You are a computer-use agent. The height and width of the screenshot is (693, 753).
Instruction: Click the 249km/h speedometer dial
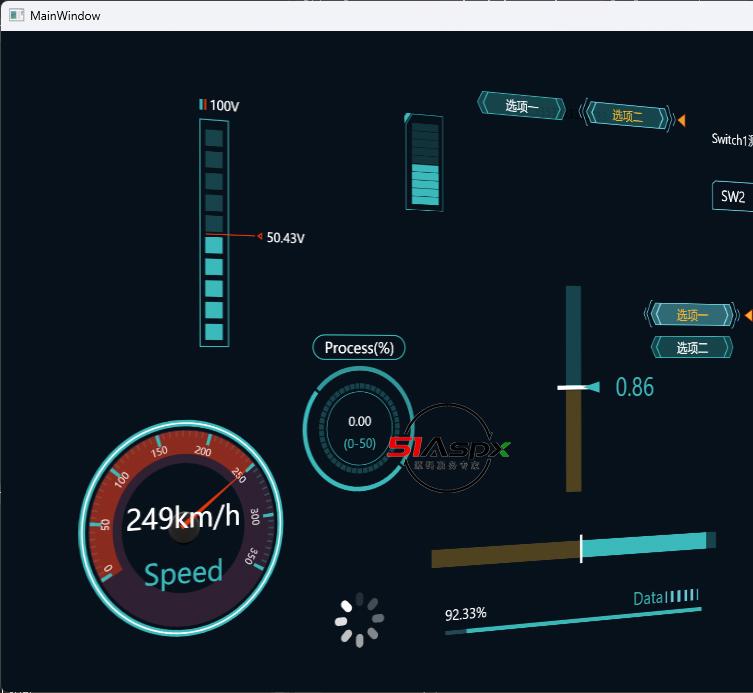click(x=181, y=527)
